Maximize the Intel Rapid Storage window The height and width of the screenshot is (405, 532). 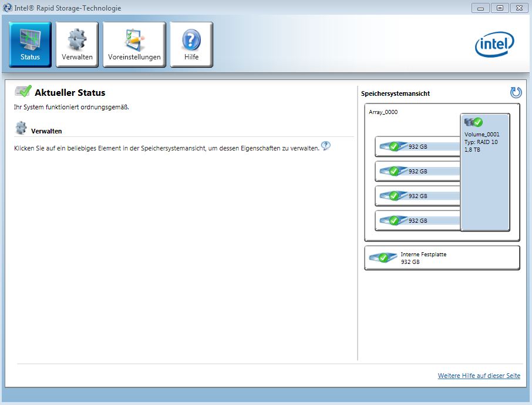pos(500,8)
